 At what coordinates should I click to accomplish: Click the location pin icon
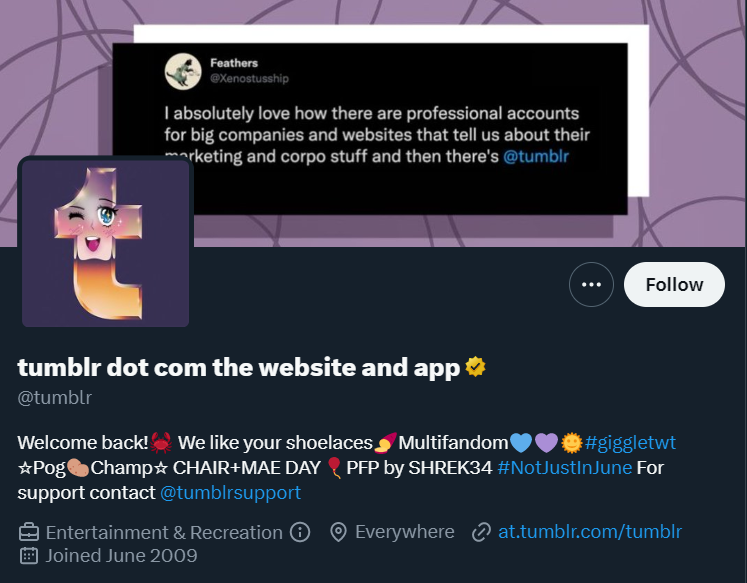coord(338,532)
